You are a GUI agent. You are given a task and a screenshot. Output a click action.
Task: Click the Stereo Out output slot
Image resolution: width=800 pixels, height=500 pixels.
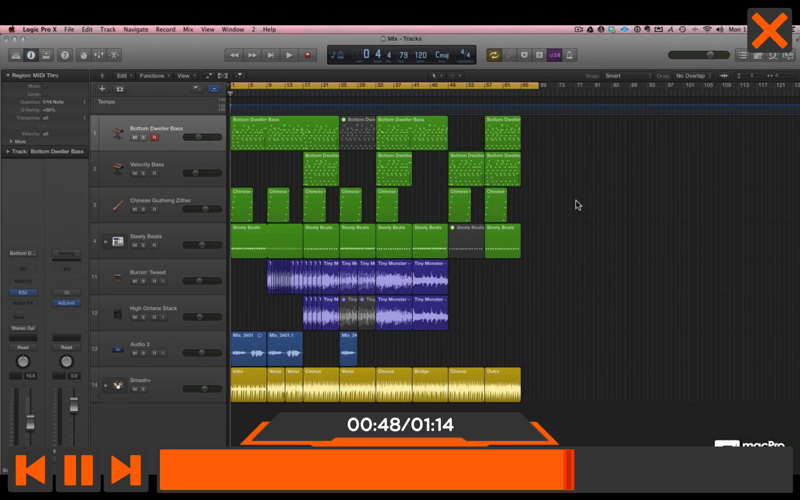click(23, 328)
